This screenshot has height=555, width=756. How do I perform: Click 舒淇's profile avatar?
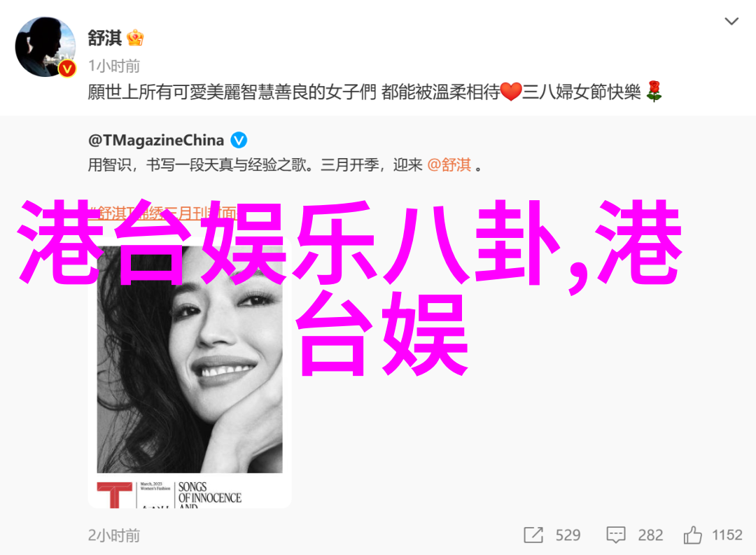(45, 47)
